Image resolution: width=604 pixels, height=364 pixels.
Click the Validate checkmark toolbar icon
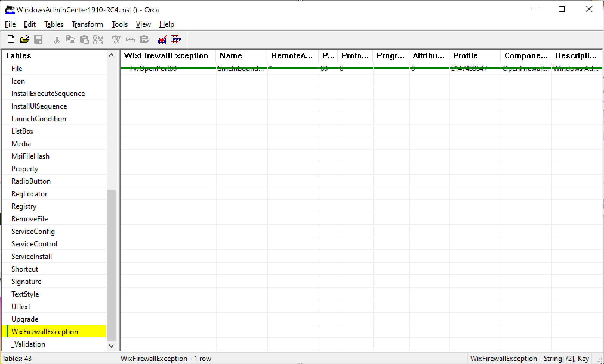click(x=162, y=39)
